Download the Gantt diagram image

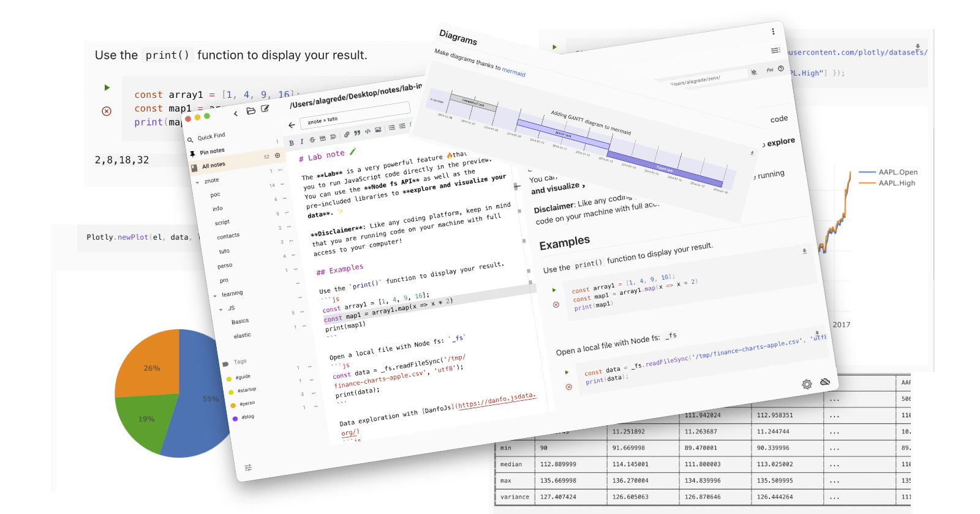[x=752, y=153]
